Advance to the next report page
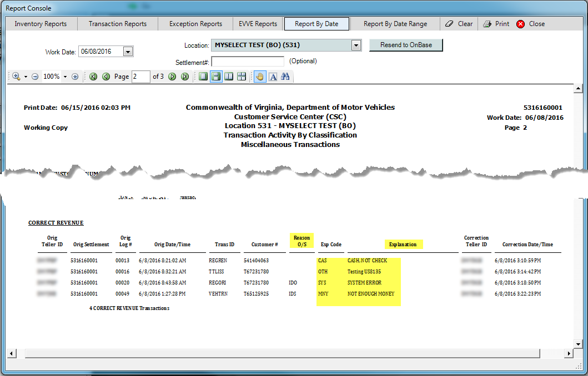Screen dimensions: 588x376 tap(172, 77)
